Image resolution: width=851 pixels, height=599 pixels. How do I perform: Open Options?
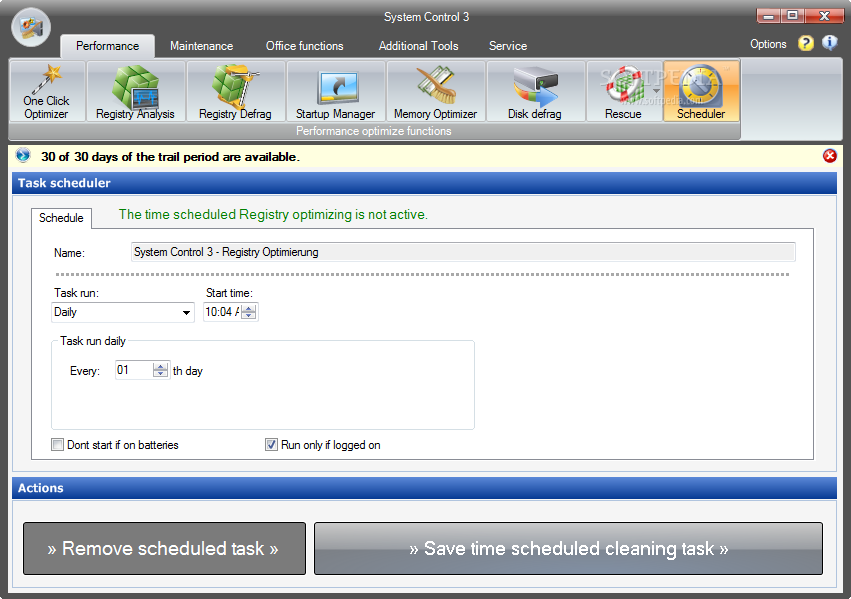pyautogui.click(x=768, y=44)
